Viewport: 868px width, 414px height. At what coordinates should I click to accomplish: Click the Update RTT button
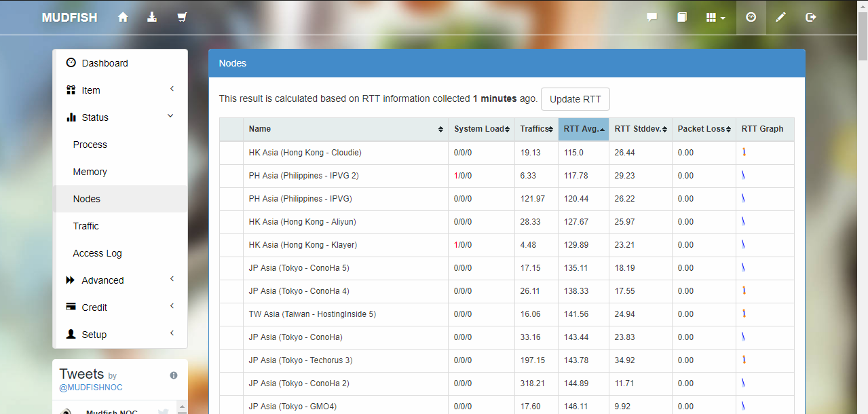(575, 99)
